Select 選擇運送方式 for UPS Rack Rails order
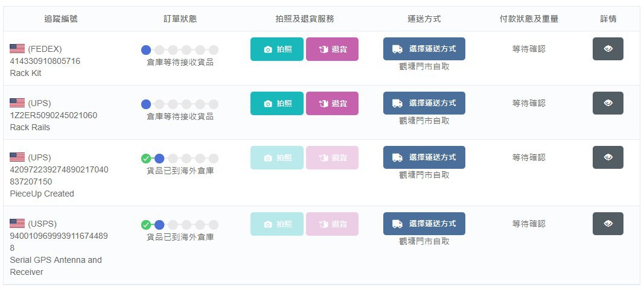Image resolution: width=644 pixels, height=290 pixels. [x=424, y=103]
